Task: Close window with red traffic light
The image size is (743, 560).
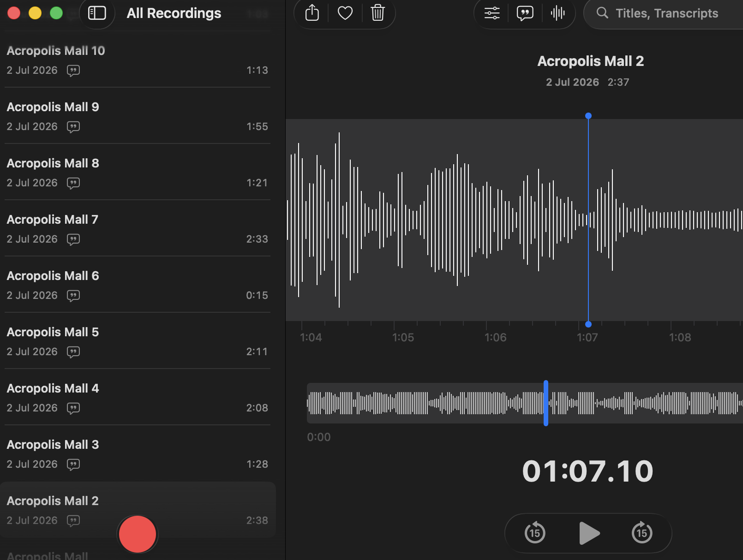Action: [14, 13]
